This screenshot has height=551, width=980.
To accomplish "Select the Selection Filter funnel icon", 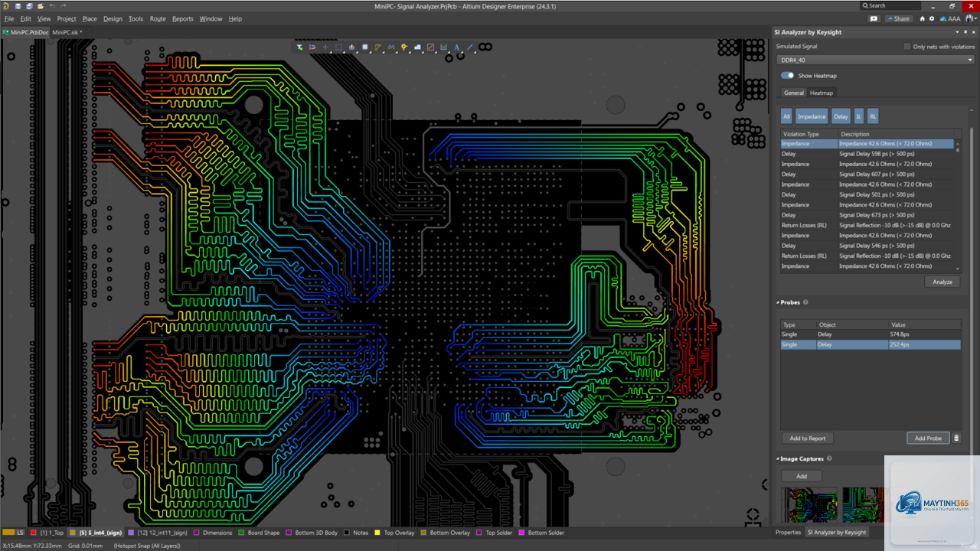I will coord(299,47).
